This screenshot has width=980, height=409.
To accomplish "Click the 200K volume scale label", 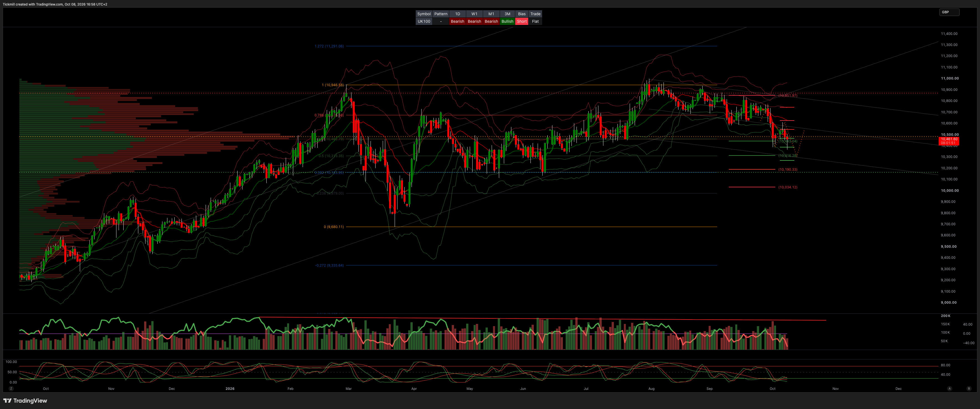I will click(945, 316).
